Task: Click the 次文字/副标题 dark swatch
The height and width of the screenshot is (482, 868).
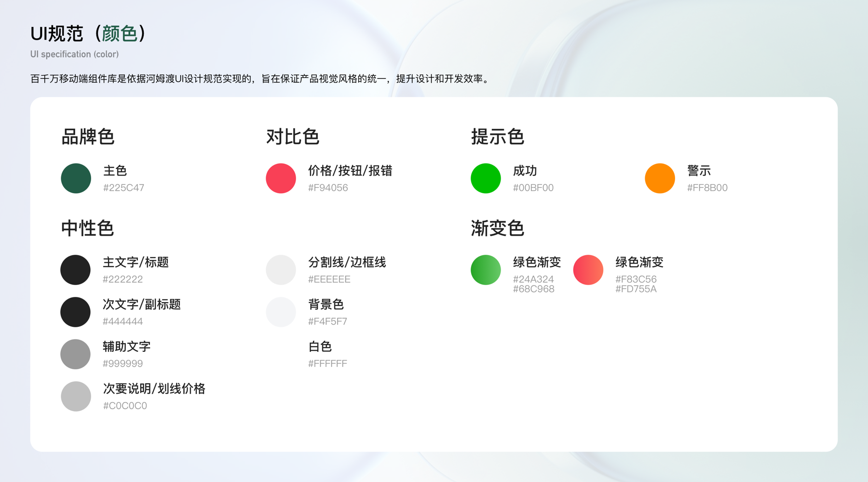Action: [x=75, y=312]
